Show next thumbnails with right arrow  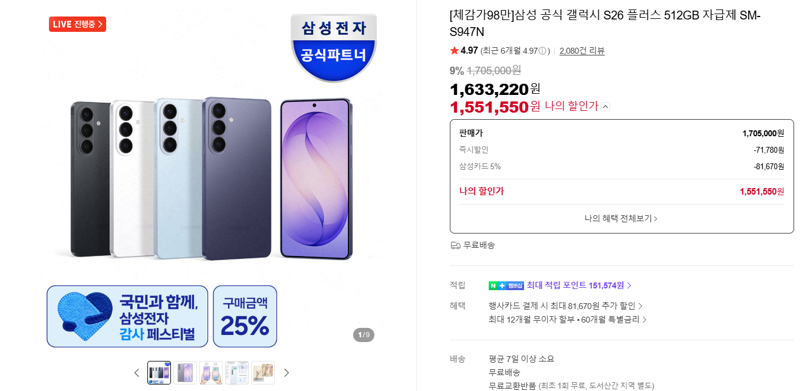pyautogui.click(x=286, y=373)
